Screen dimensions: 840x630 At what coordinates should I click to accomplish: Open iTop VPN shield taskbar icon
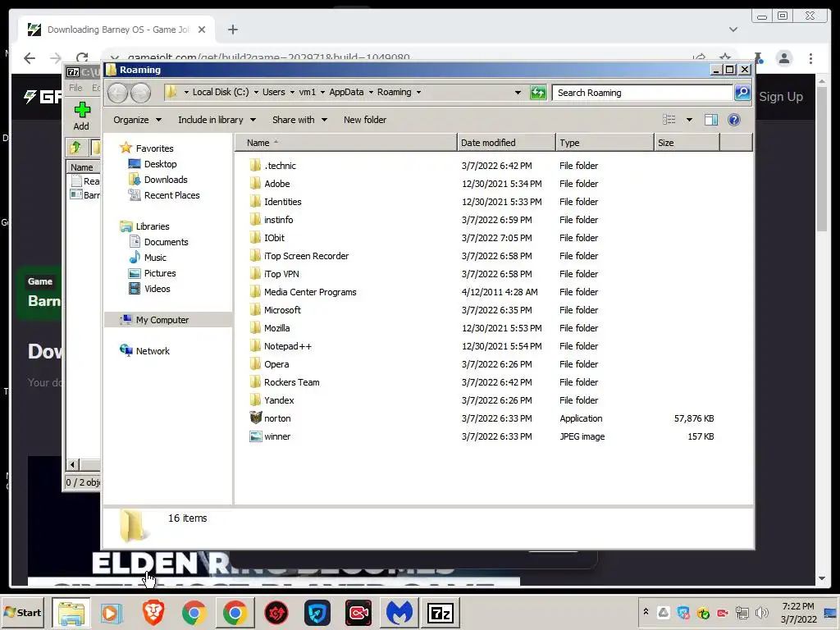[x=317, y=613]
